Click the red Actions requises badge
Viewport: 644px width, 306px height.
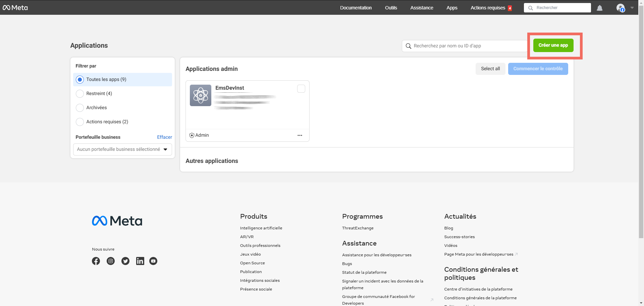tap(509, 8)
